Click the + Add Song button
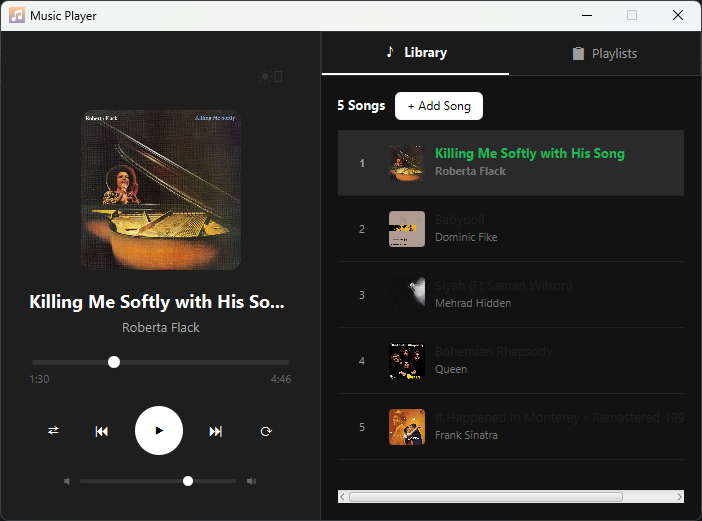Image resolution: width=702 pixels, height=521 pixels. pos(439,106)
